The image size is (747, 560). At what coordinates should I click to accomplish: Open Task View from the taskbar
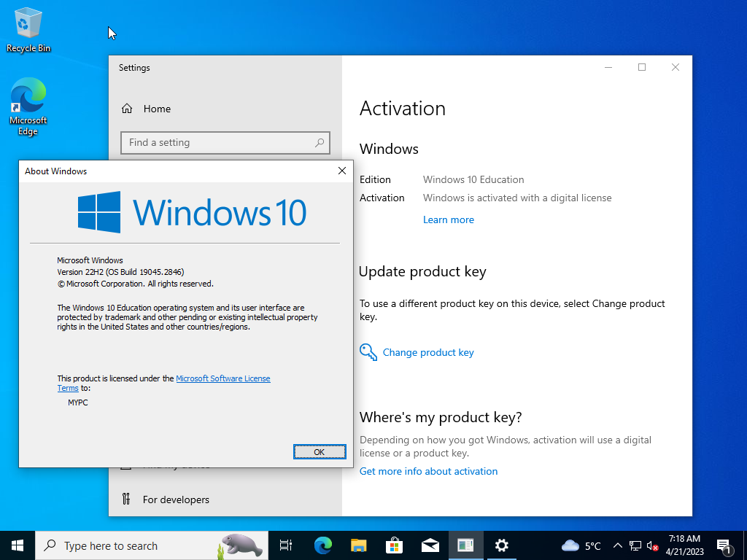point(286,545)
